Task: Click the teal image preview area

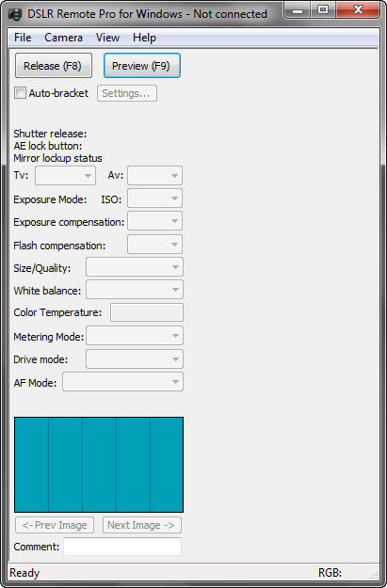Action: coord(99,465)
